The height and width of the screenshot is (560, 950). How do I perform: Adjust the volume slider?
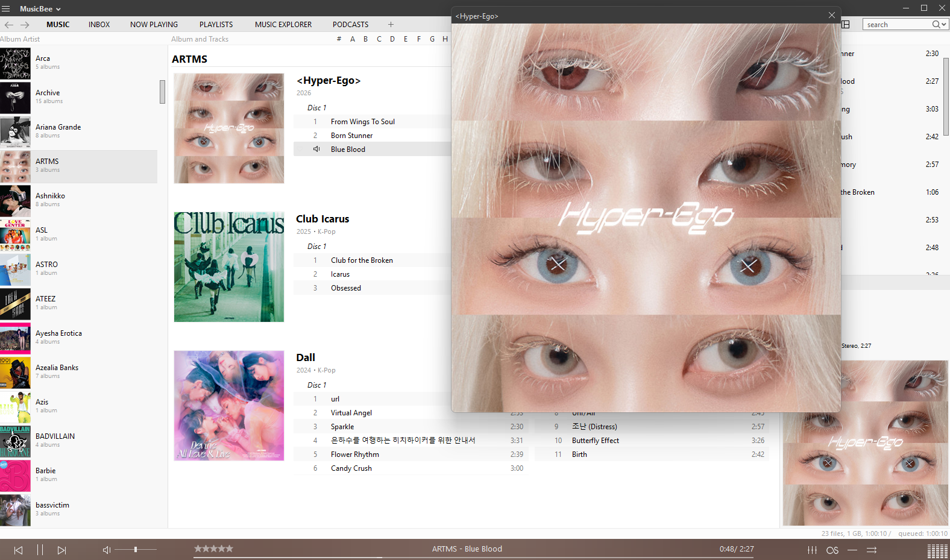click(x=136, y=550)
